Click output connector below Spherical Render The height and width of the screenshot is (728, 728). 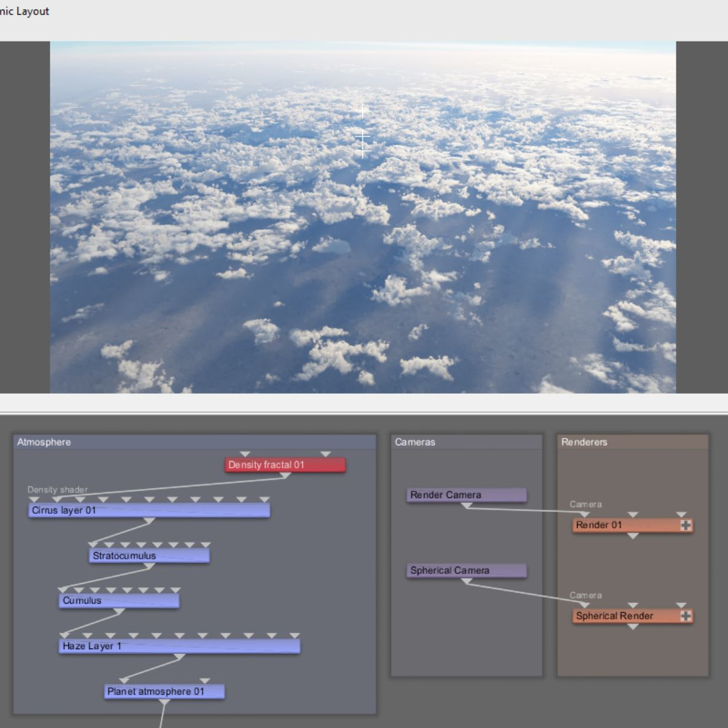[x=633, y=627]
